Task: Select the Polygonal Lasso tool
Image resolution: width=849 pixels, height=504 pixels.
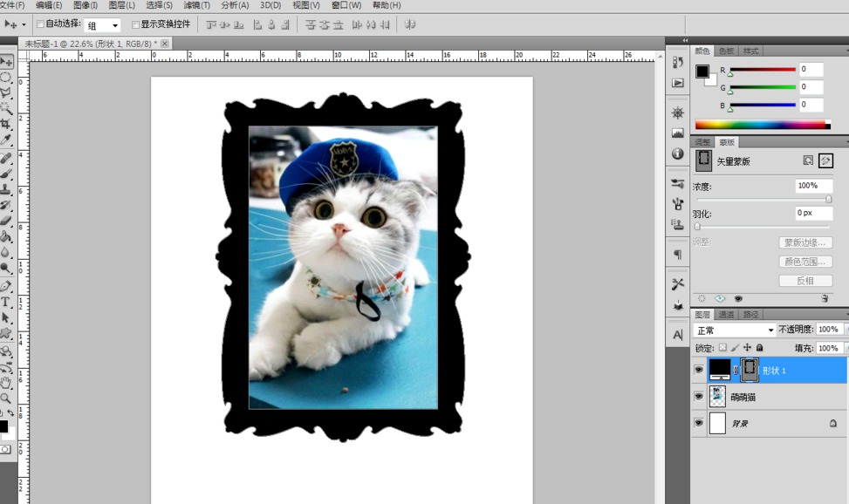Action: point(6,92)
